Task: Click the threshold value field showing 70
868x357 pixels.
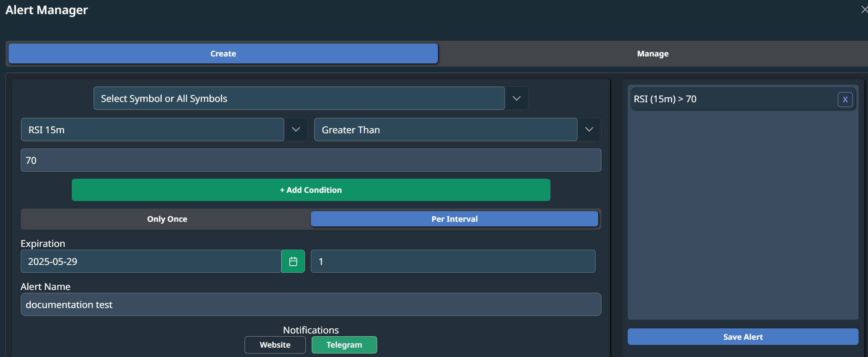Action: [x=311, y=160]
